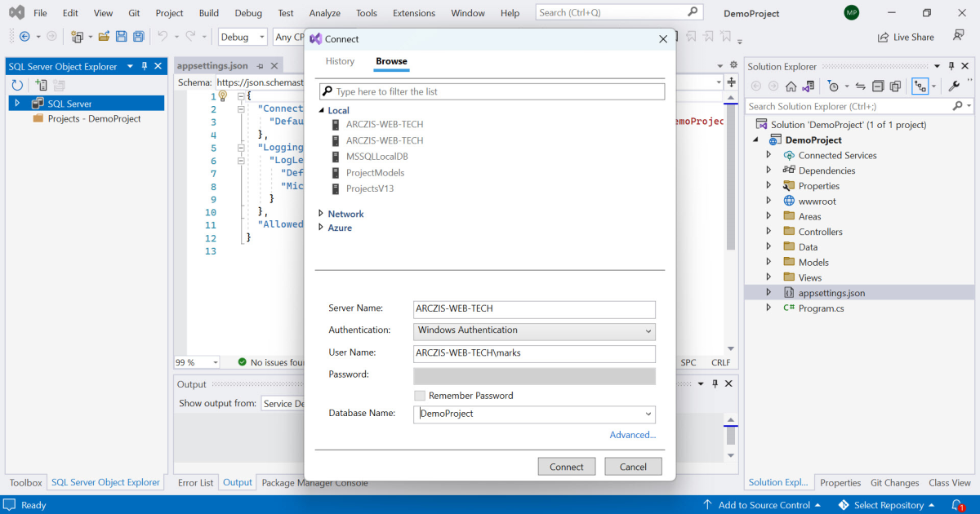
Task: Toggle Track Active Item view in Solution Explorer
Action: tap(921, 86)
